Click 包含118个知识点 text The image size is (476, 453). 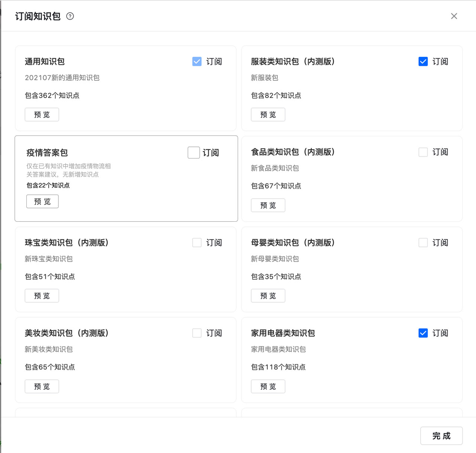pos(278,367)
